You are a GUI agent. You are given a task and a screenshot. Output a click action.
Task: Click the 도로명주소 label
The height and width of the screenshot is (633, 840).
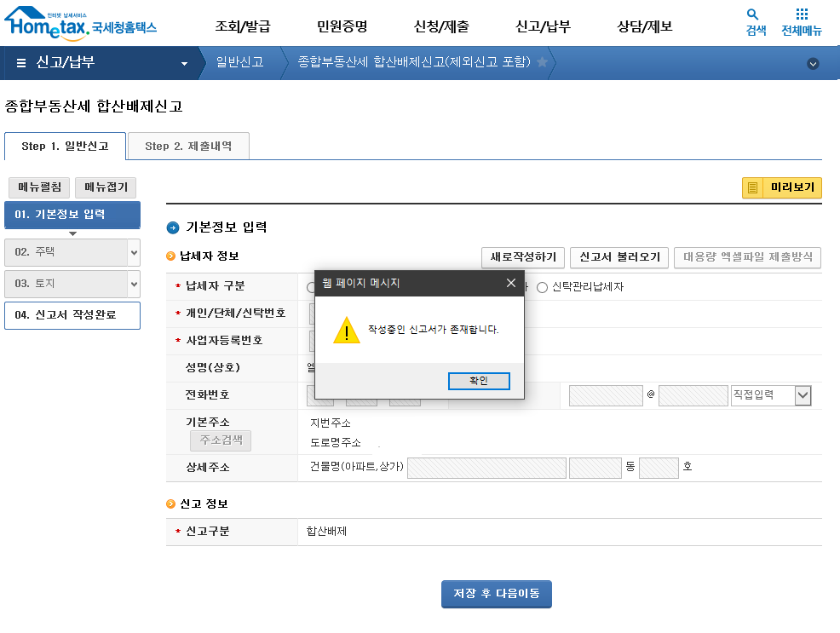[x=336, y=443]
